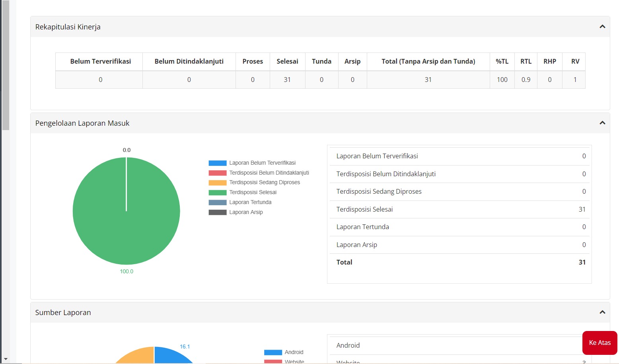Click the Laporan Arsip summary row
619x364 pixels.
(459, 245)
